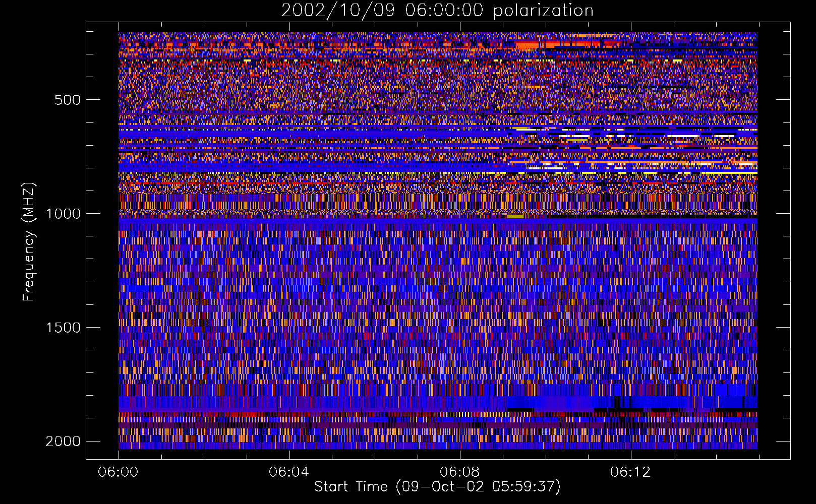Click the 1000 frequency tick label

pos(63,214)
